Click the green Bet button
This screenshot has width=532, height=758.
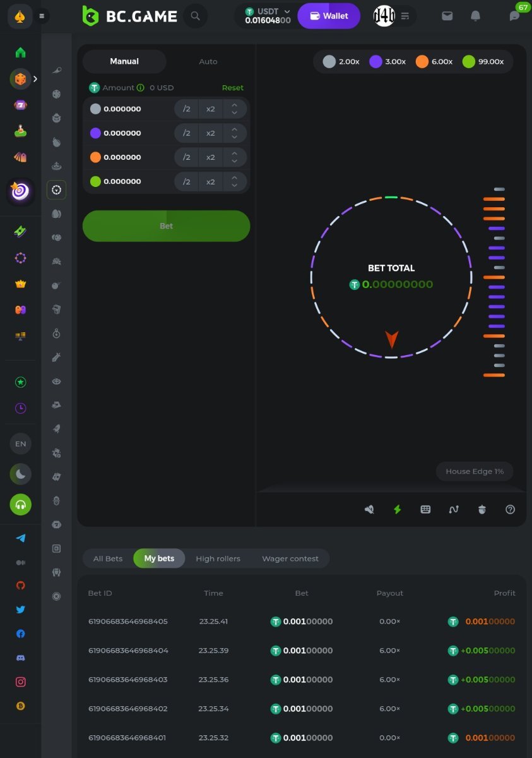[x=166, y=226]
